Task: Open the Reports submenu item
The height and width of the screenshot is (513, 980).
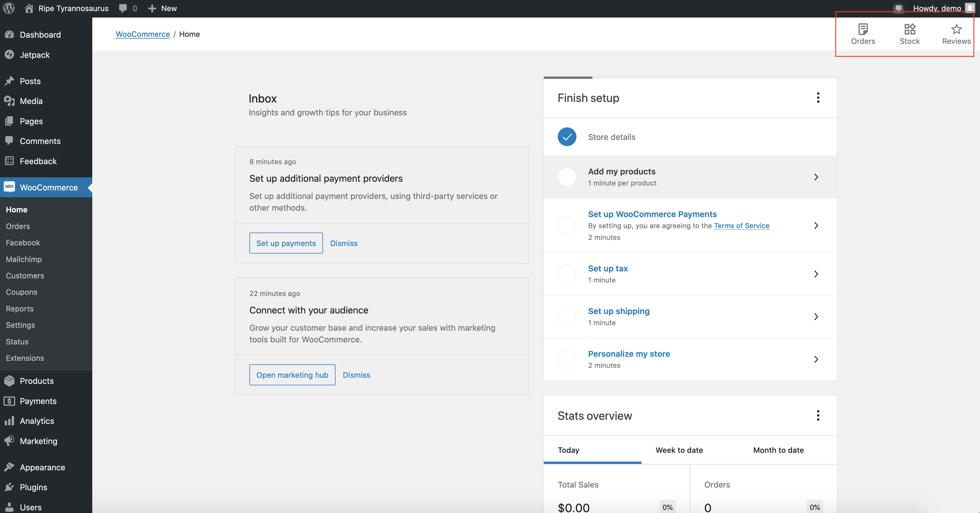Action: pos(19,309)
